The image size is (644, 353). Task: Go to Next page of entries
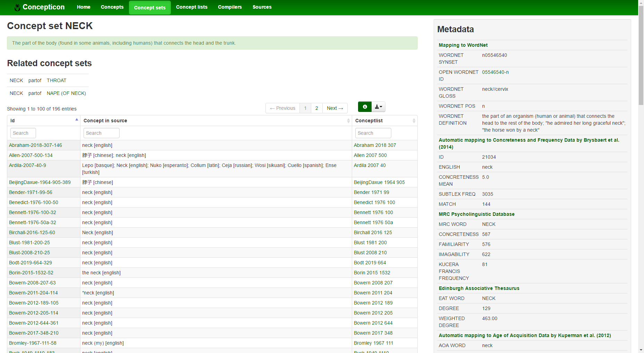[335, 108]
